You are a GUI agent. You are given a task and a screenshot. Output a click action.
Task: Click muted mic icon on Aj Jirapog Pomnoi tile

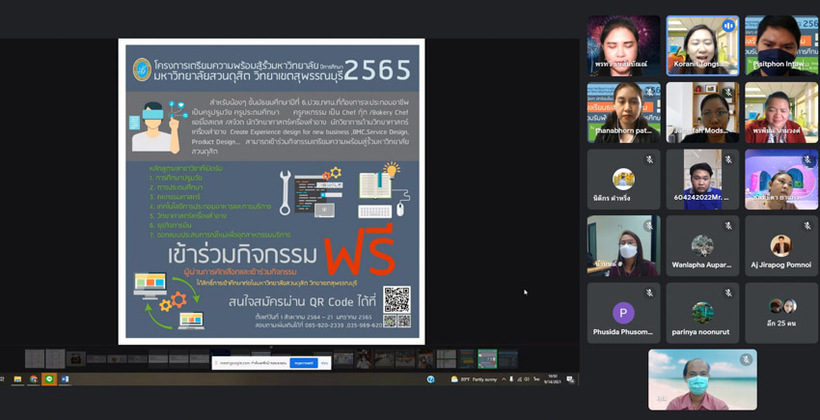pos(807,225)
